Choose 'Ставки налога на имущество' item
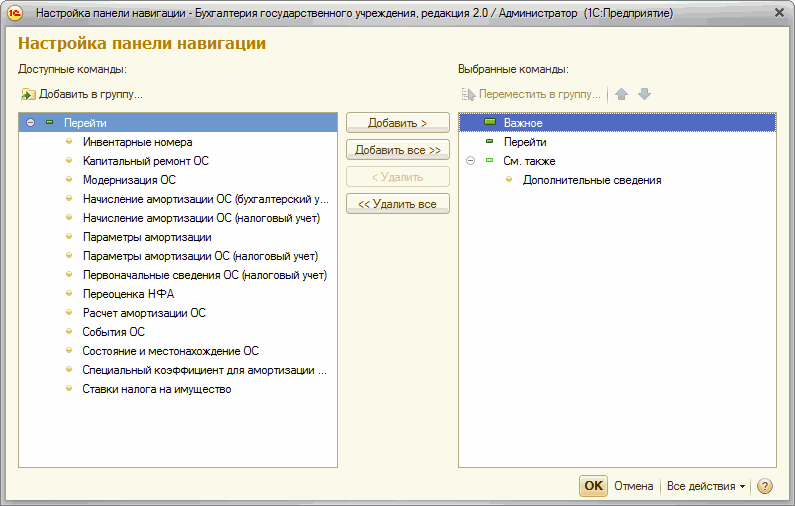The height and width of the screenshot is (506, 795). click(156, 389)
